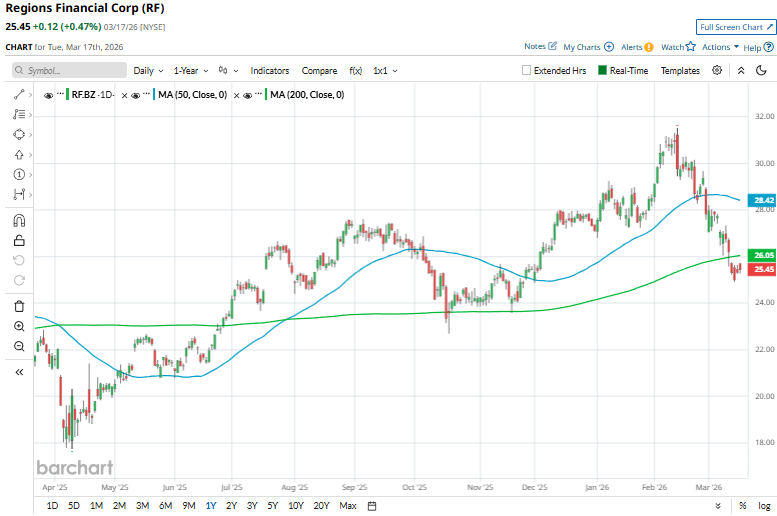Open the Daily interval dropdown
Viewport: 777px width, 516px height.
coord(148,71)
